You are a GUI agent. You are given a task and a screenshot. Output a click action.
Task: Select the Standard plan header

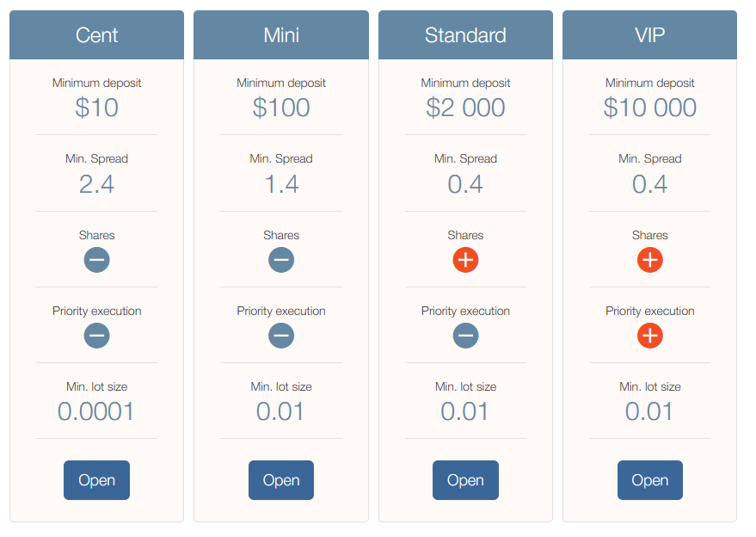point(465,34)
